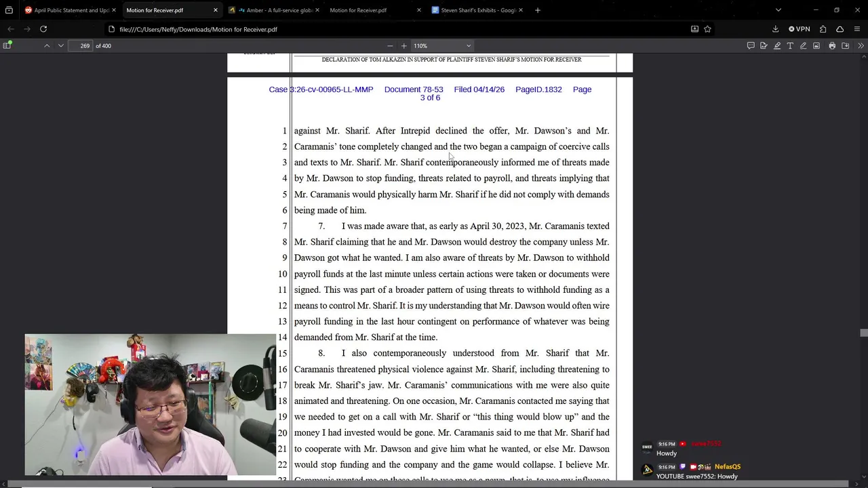Viewport: 868px width, 488px height.
Task: Click the 'of 400' page count label
Action: [x=103, y=45]
